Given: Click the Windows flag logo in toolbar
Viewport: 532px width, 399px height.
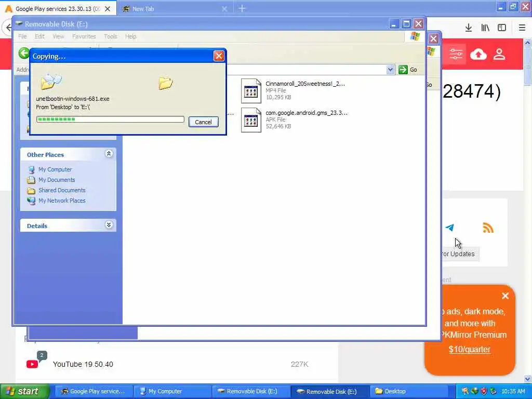Looking at the screenshot, I should 415,36.
